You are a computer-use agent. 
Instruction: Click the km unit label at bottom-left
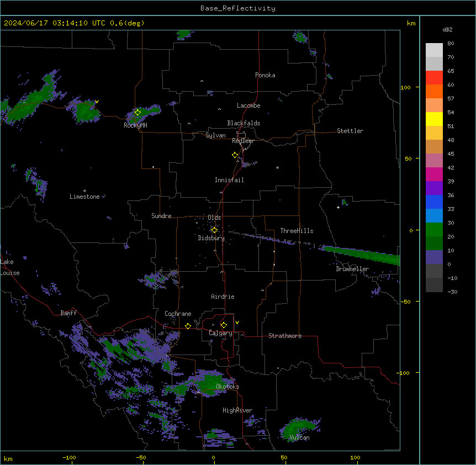(x=8, y=459)
